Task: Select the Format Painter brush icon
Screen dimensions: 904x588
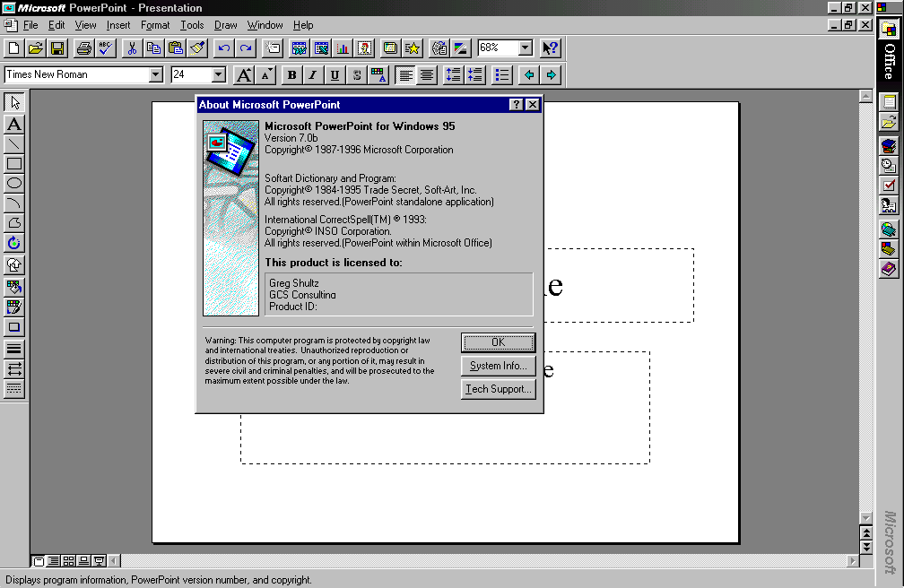Action: [x=197, y=48]
